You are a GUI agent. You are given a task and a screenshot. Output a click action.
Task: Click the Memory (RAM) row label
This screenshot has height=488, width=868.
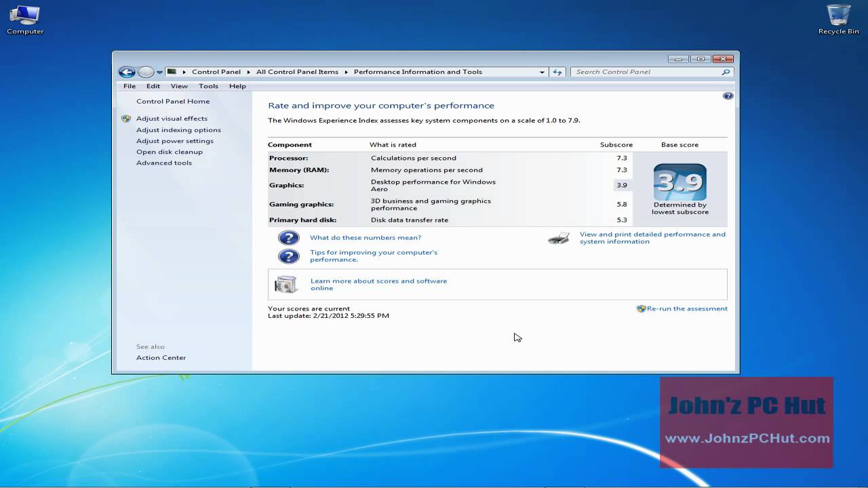[x=299, y=170]
